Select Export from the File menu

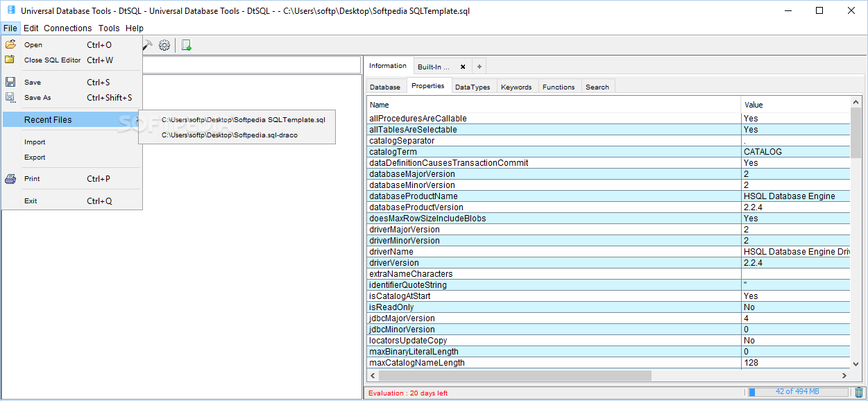(72, 157)
